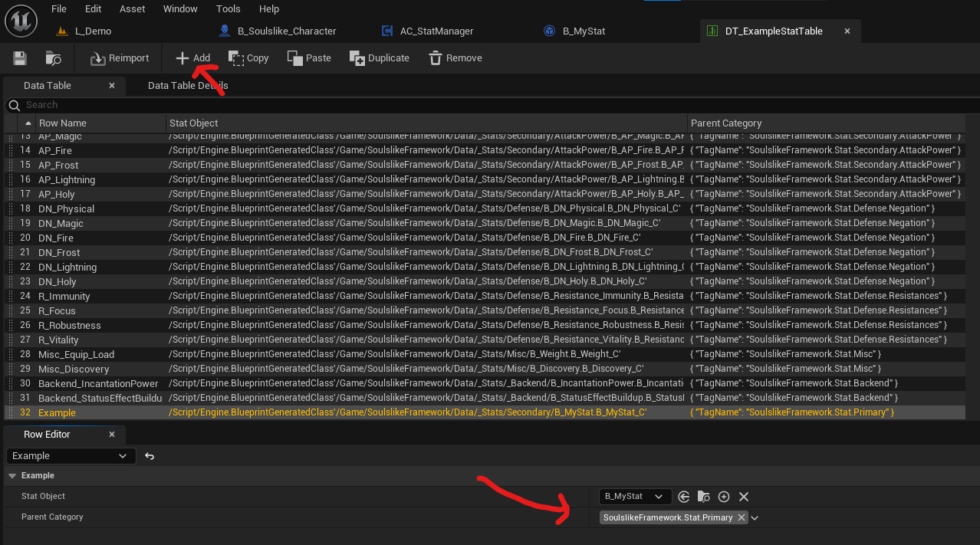This screenshot has height=545, width=980.
Task: Switch to the Data Table Details tab
Action: point(188,86)
